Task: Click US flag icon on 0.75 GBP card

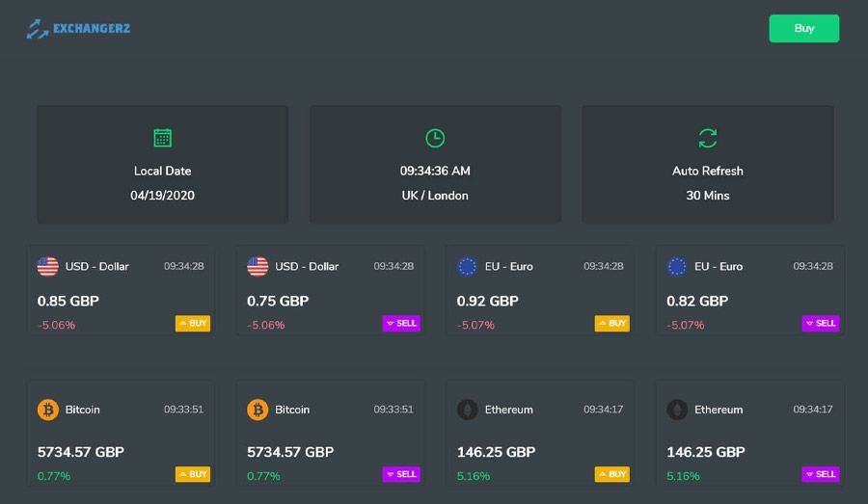Action: pos(258,266)
